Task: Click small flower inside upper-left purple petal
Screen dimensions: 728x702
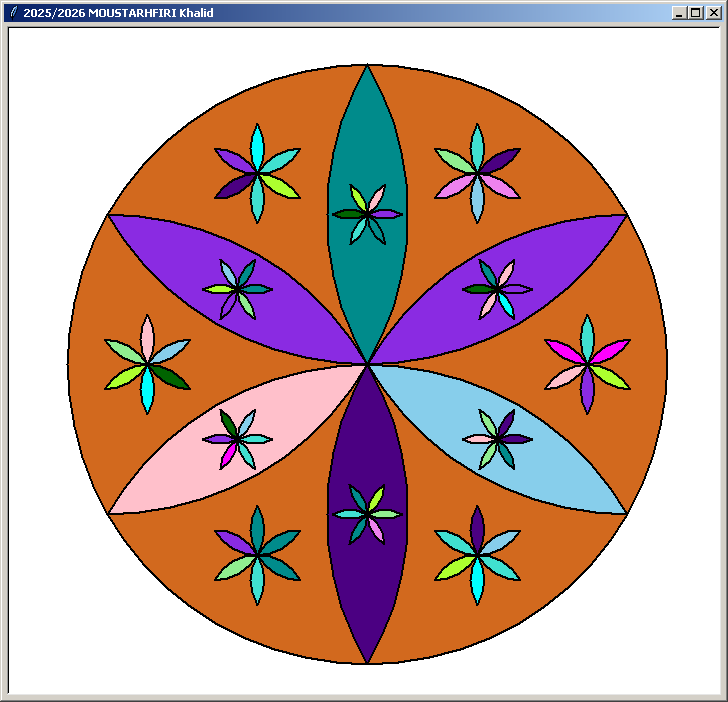Action: [237, 289]
